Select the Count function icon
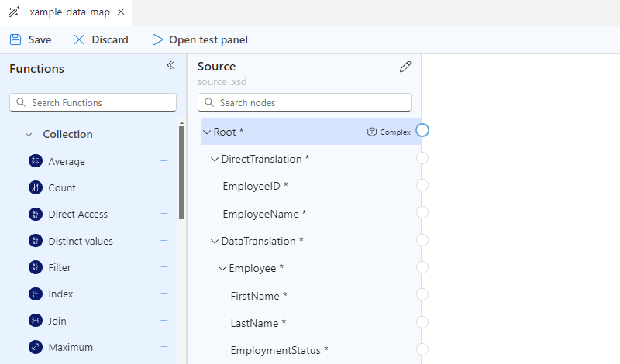The image size is (620, 364). tap(36, 187)
